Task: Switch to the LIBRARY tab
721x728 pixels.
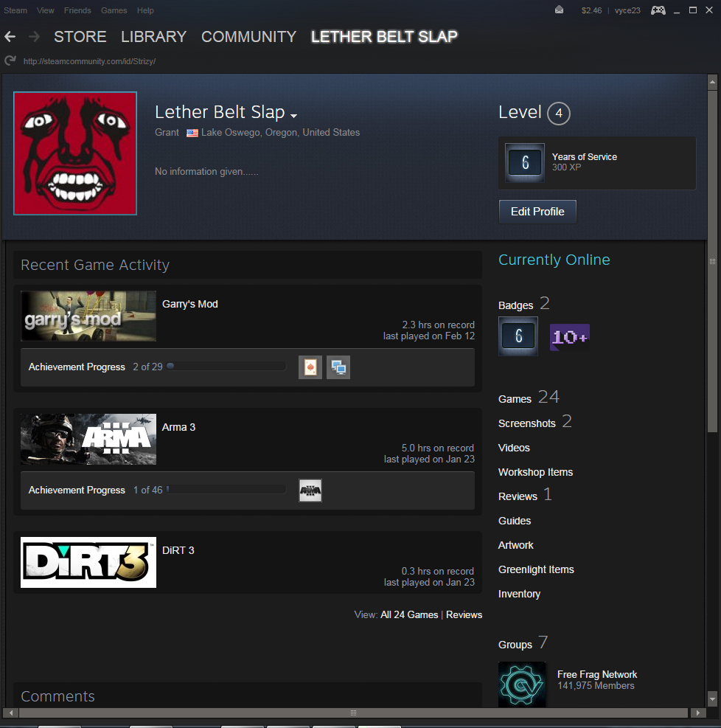Action: tap(153, 37)
